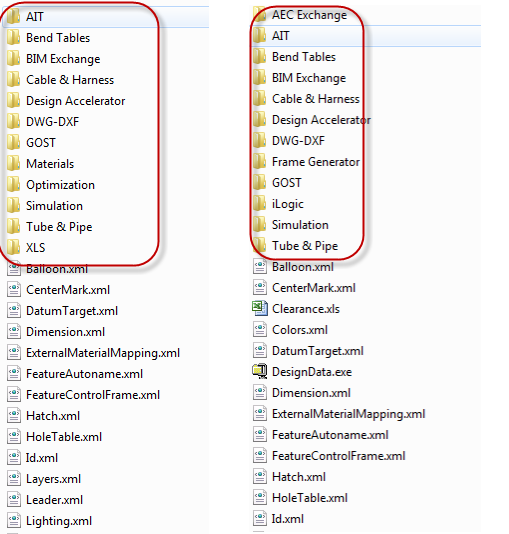Viewport: 509px width, 534px height.
Task: Select 'Balloon.xml' name in left list
Action: coord(57,269)
